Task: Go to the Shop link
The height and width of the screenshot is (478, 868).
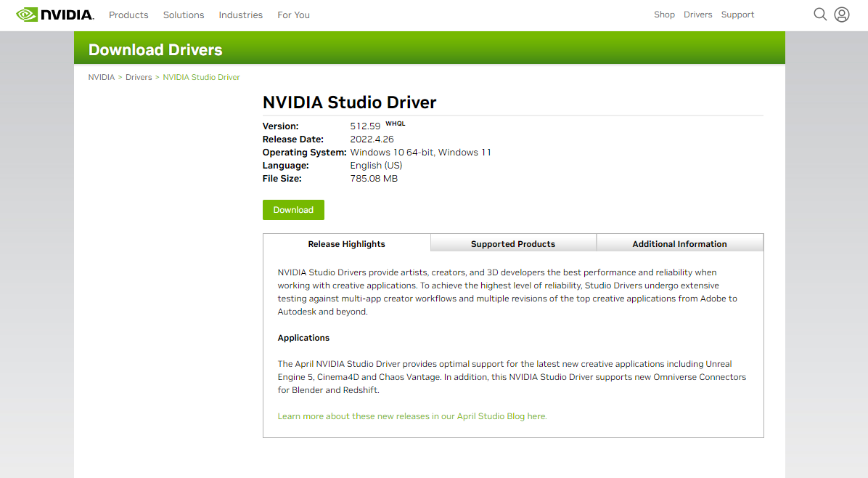Action: coord(664,15)
